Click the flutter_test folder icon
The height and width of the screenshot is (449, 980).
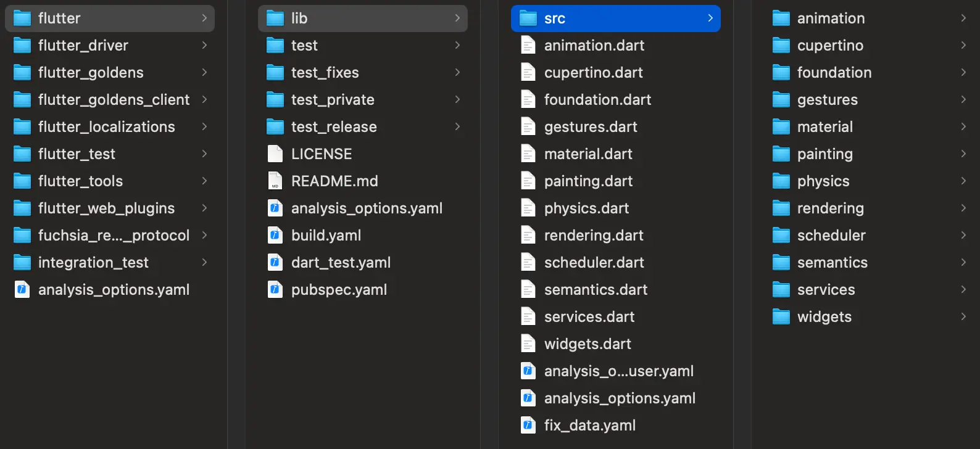point(22,154)
